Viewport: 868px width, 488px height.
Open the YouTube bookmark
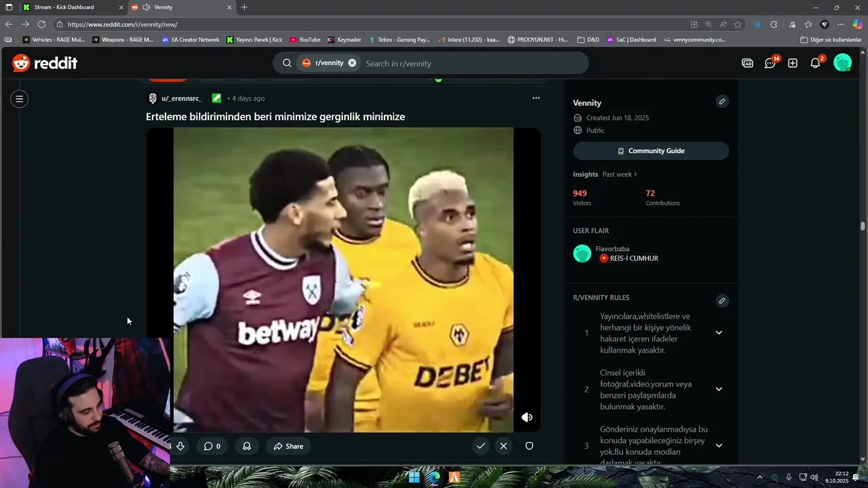click(x=304, y=40)
